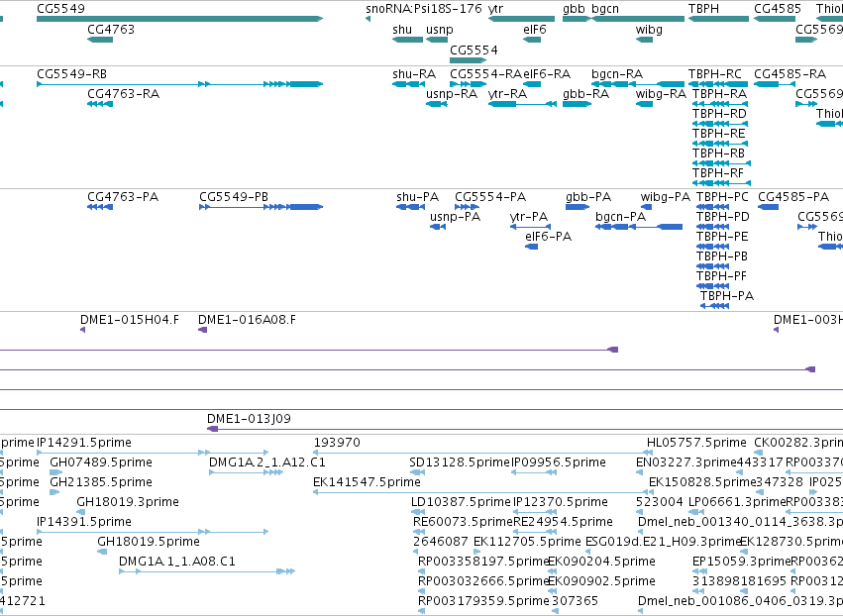The width and height of the screenshot is (843, 616).
Task: Open EST EK141547.5prime
Action: (x=367, y=482)
